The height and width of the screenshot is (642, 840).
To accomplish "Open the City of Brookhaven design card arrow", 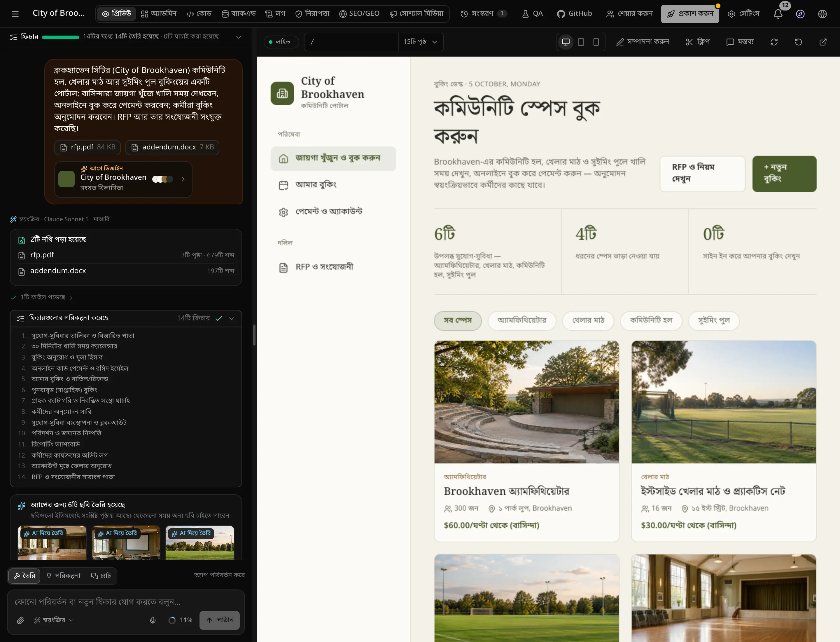I will tap(183, 179).
